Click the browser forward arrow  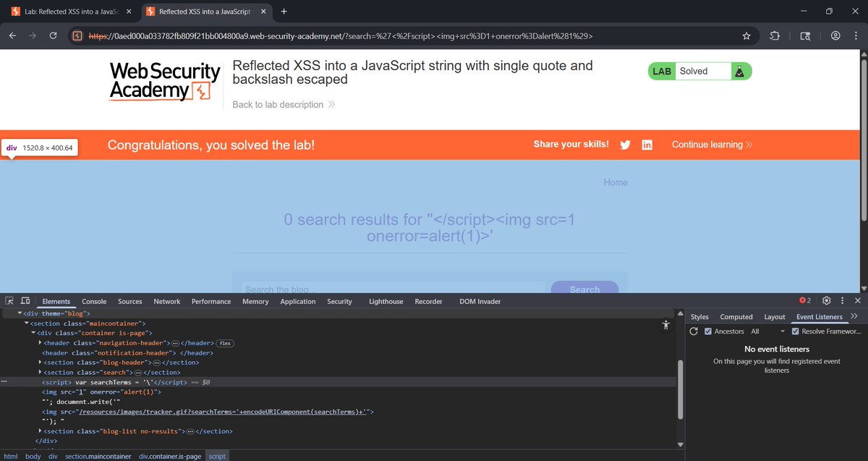[33, 35]
